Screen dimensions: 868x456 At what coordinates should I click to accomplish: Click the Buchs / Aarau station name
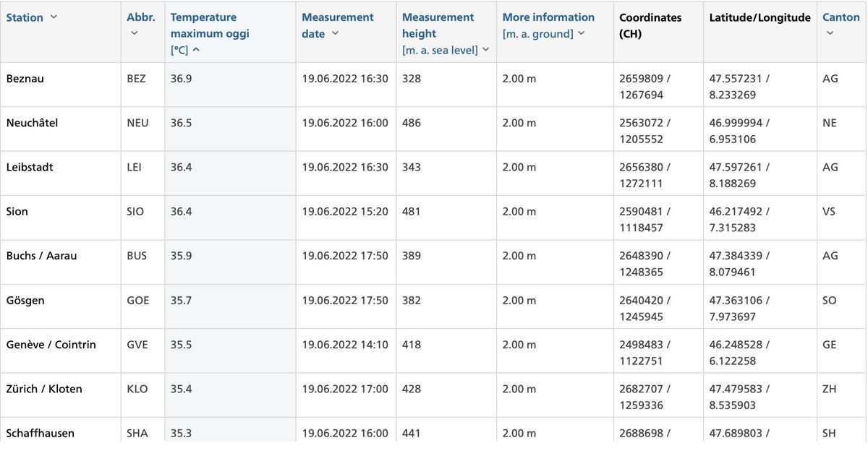coord(41,256)
